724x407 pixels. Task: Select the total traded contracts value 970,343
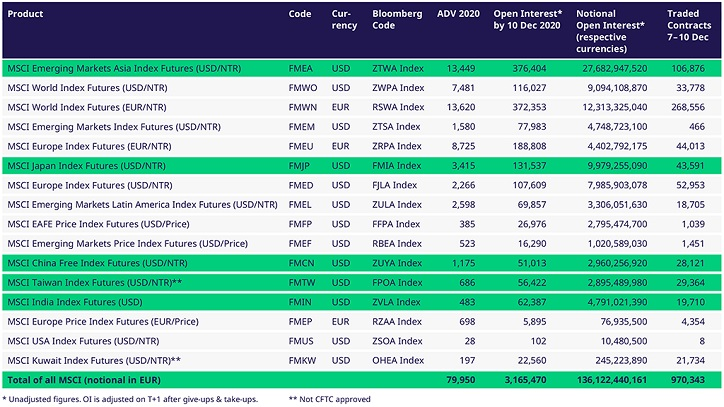click(685, 380)
